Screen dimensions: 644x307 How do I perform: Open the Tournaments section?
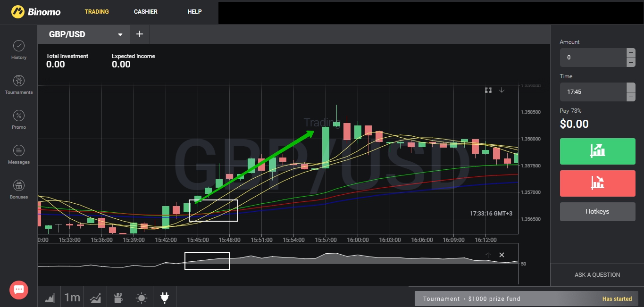click(19, 85)
